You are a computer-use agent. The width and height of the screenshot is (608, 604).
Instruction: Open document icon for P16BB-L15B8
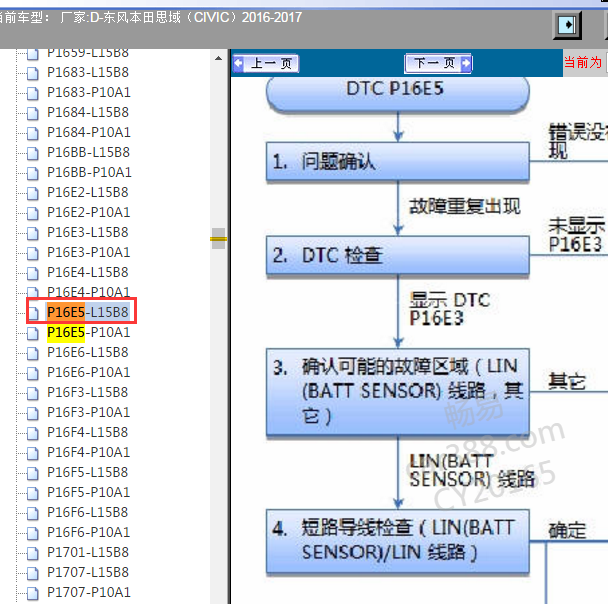33,152
